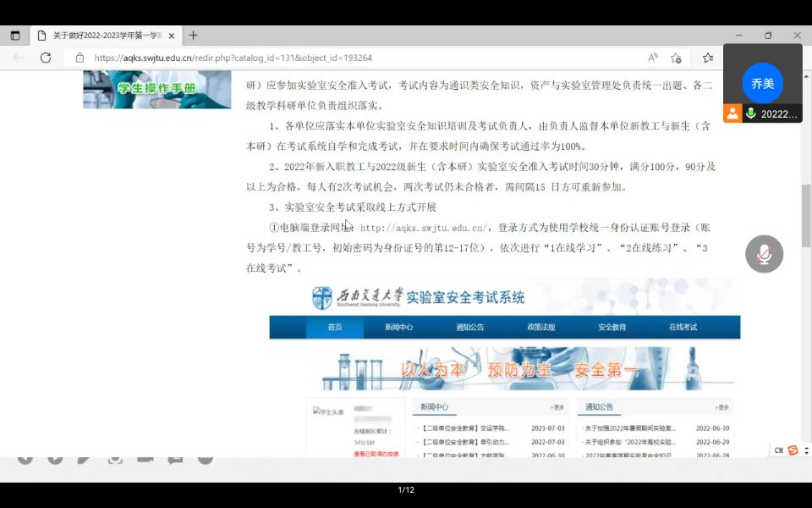Click the 乔美 blue avatar in the meeting panel
The image size is (812, 508).
point(762,83)
